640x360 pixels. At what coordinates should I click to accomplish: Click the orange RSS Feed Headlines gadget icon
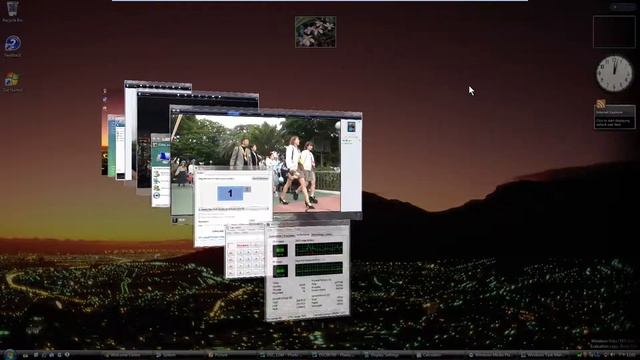click(600, 104)
